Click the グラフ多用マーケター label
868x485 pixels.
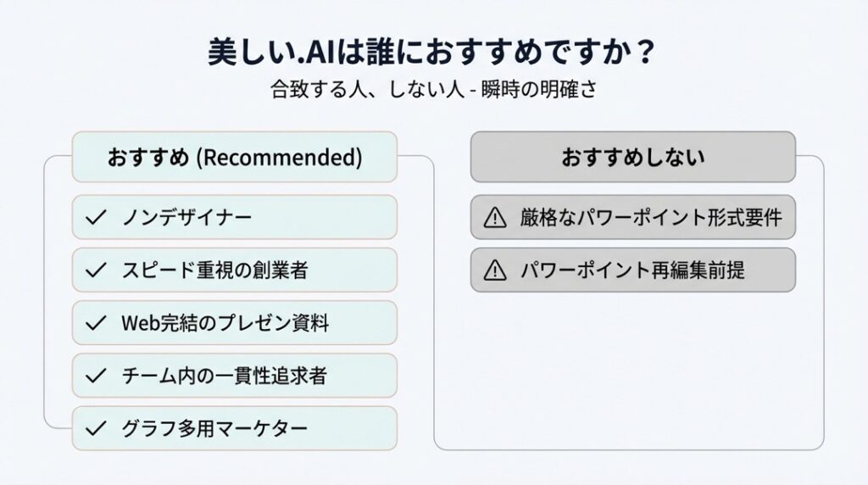(x=214, y=428)
